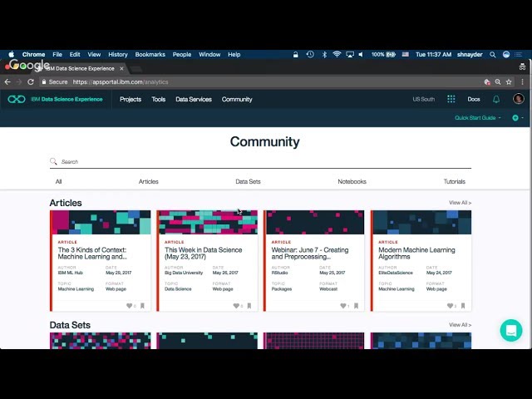Like Modern Machine Learning Algorithms article
This screenshot has width=532, height=399.
tap(450, 306)
